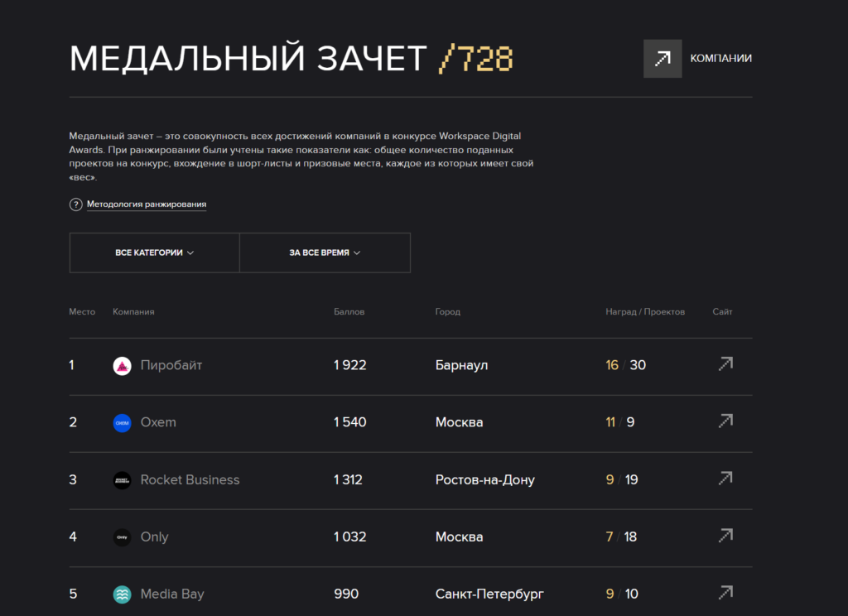Click the Only black logo

[x=123, y=537]
